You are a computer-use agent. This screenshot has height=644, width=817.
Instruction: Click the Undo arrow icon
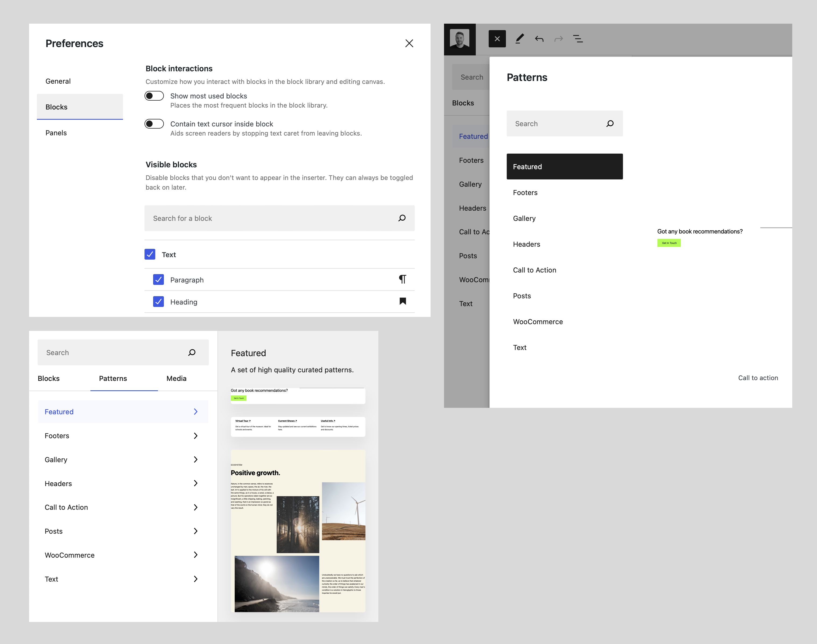(539, 39)
